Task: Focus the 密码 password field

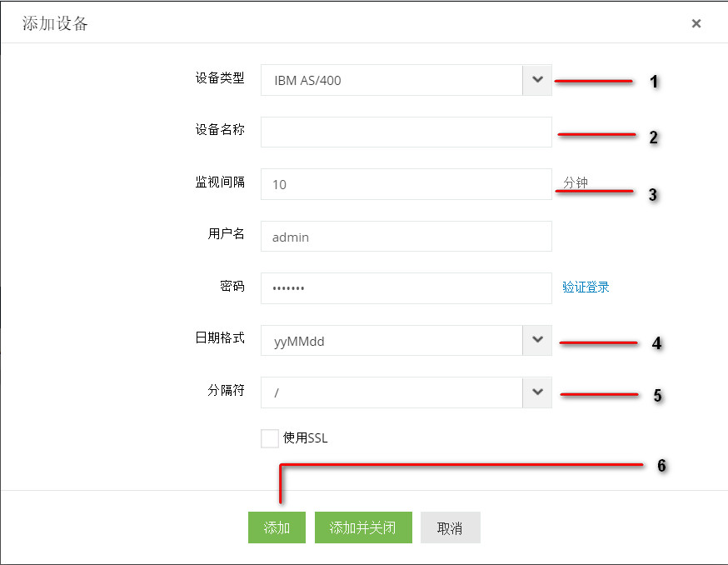Action: pyautogui.click(x=406, y=287)
